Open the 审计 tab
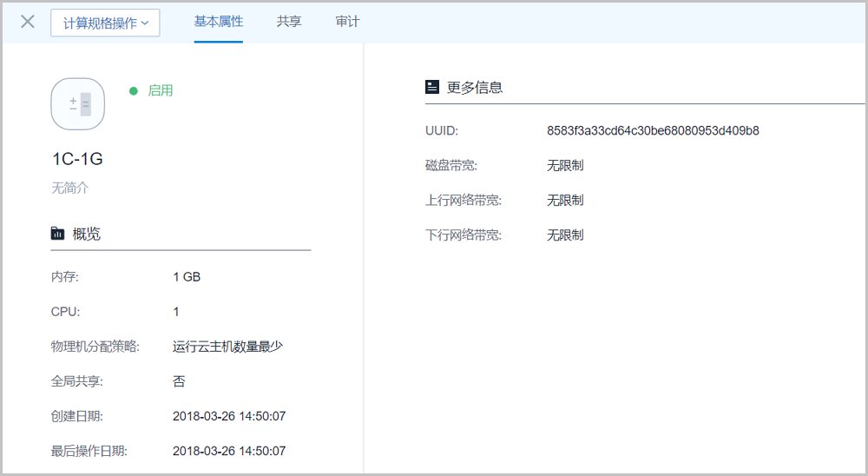 point(348,22)
